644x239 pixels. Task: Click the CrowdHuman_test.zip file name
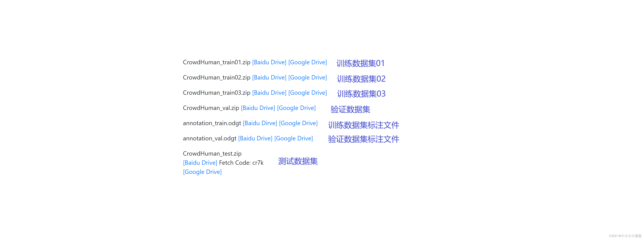tap(212, 154)
